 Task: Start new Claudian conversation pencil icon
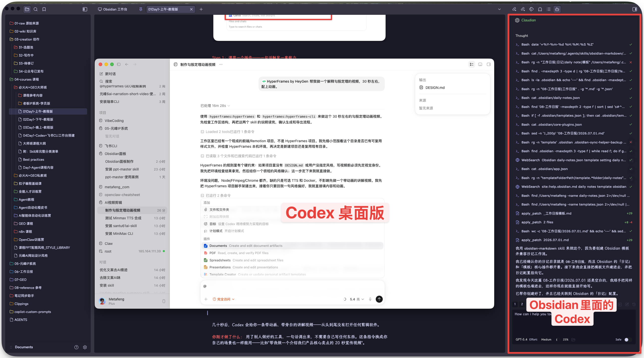pyautogui.click(x=627, y=304)
